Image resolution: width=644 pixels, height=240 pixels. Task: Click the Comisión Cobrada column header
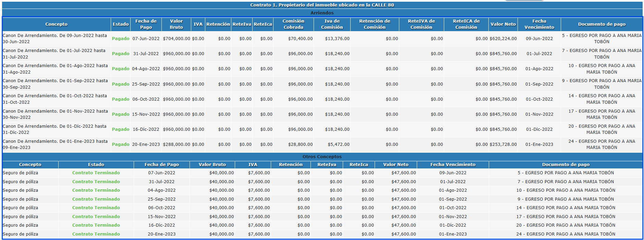(x=293, y=24)
